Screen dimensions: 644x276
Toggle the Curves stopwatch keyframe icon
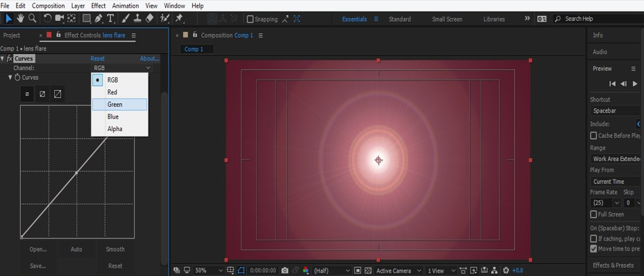(x=17, y=77)
